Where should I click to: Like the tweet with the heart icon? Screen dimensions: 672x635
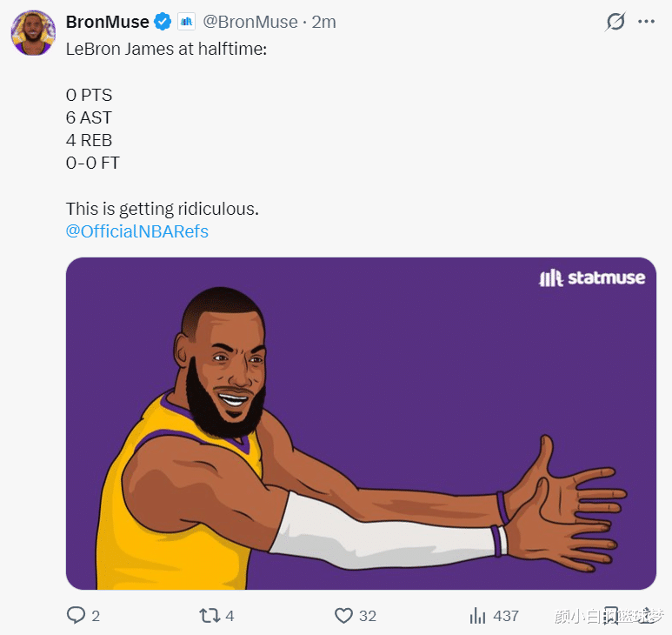pos(344,616)
